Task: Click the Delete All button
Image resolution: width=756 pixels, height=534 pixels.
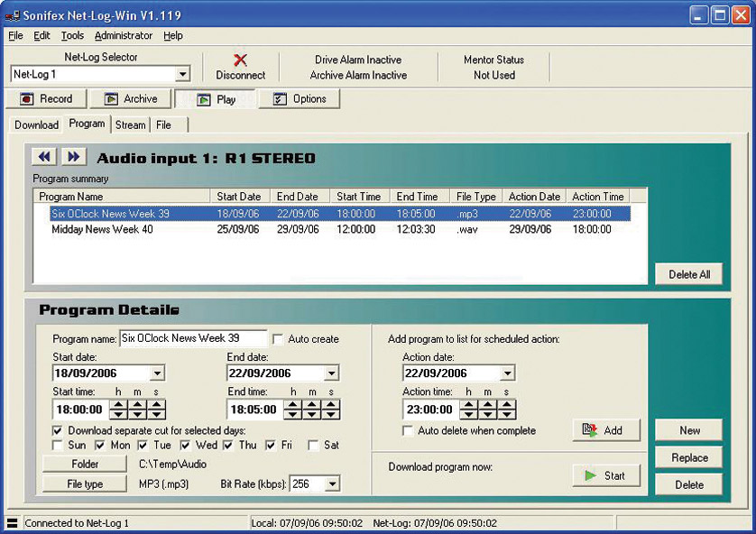Action: click(x=688, y=275)
